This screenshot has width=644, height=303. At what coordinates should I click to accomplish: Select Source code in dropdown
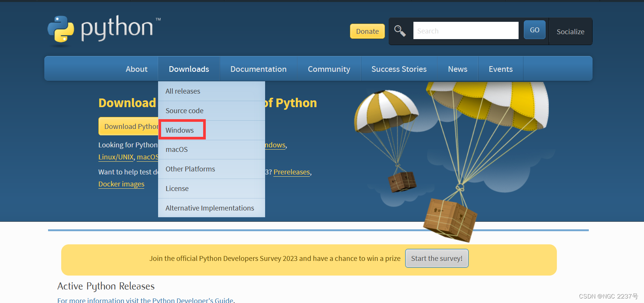[x=211, y=111]
